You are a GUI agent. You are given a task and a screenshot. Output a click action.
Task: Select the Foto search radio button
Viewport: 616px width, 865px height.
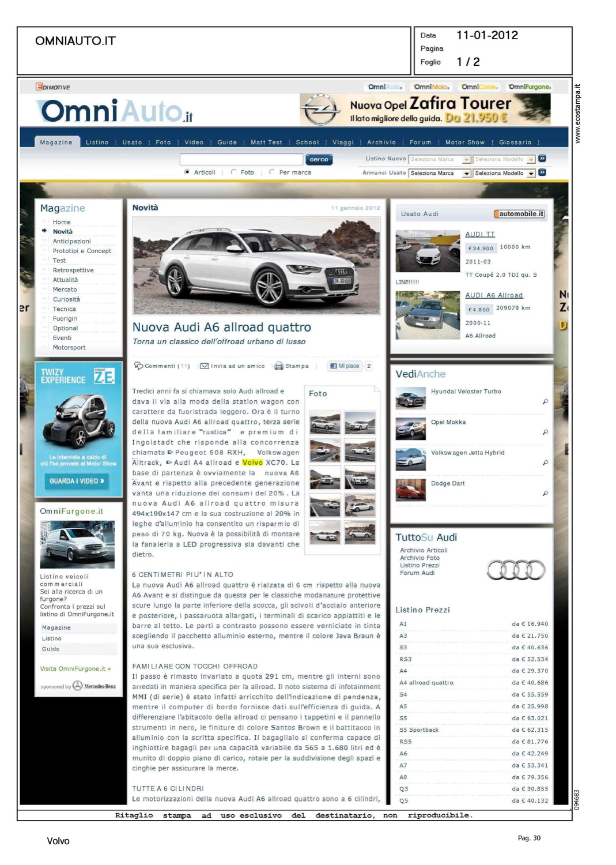tap(233, 172)
